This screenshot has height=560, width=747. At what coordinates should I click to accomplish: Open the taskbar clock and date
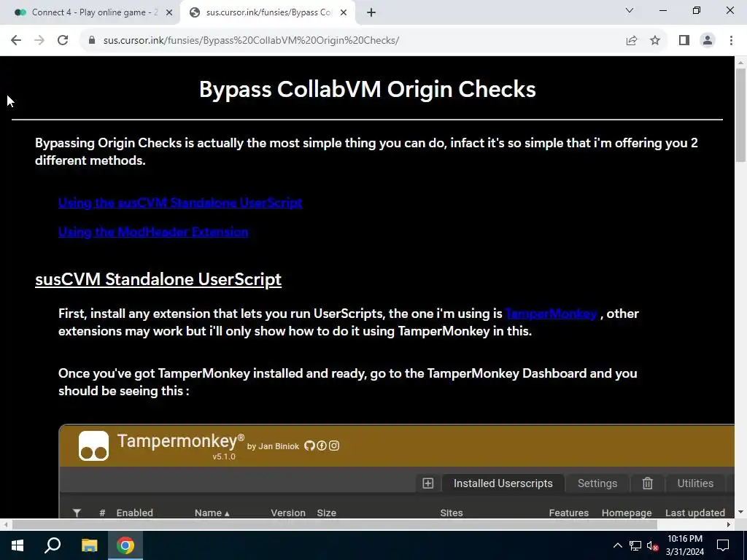pos(684,545)
